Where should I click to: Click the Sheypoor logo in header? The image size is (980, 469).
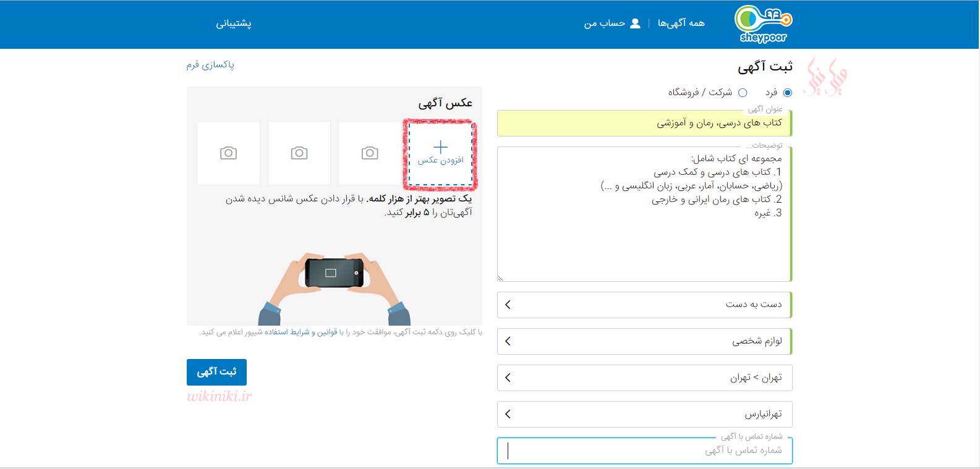pos(763,24)
